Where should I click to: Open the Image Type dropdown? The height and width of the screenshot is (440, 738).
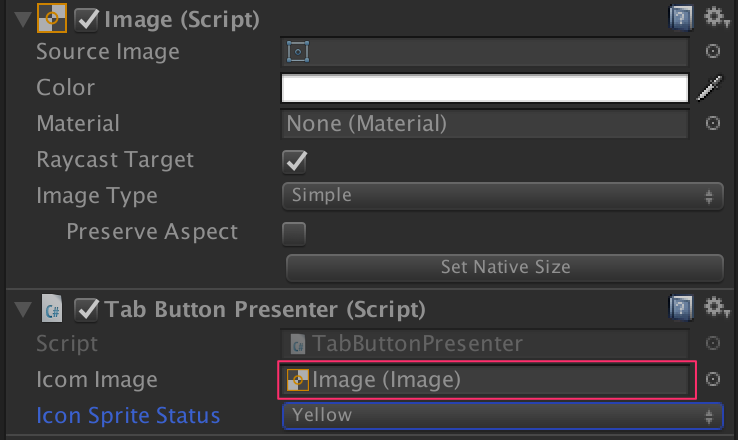point(503,196)
